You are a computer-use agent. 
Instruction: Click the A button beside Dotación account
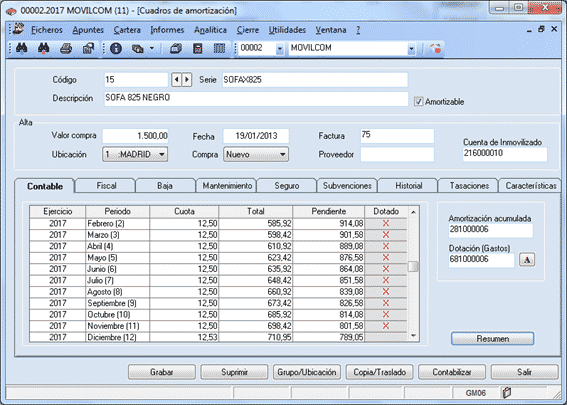(x=527, y=260)
